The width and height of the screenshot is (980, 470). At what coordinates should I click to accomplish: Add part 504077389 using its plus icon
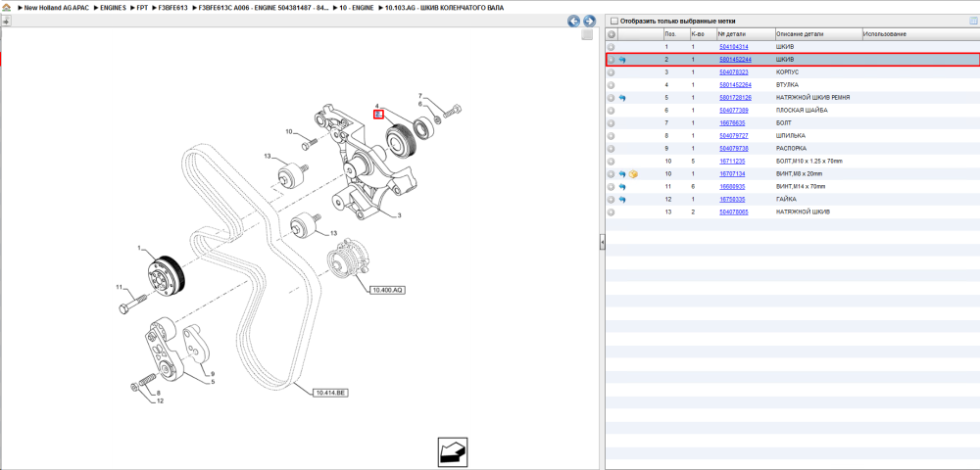(612, 111)
